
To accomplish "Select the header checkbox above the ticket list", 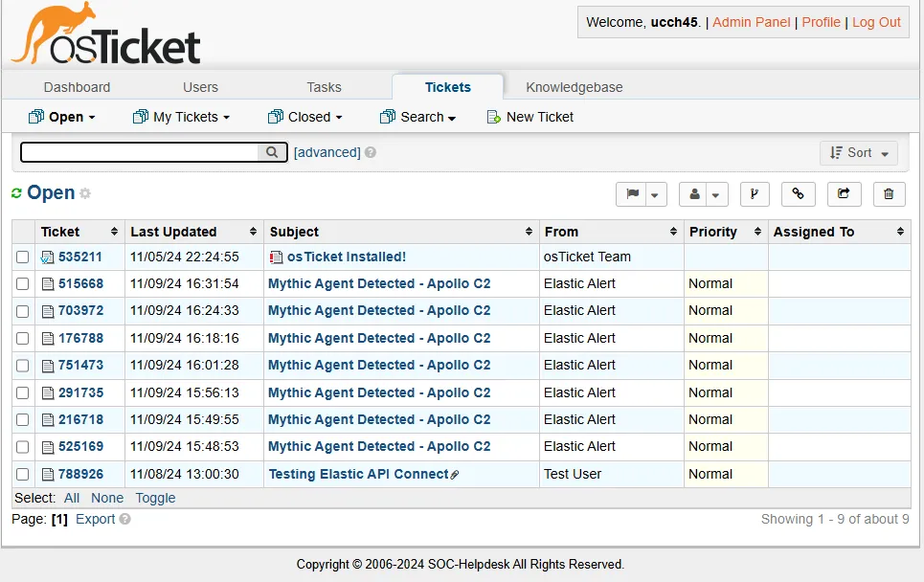I will pos(23,231).
